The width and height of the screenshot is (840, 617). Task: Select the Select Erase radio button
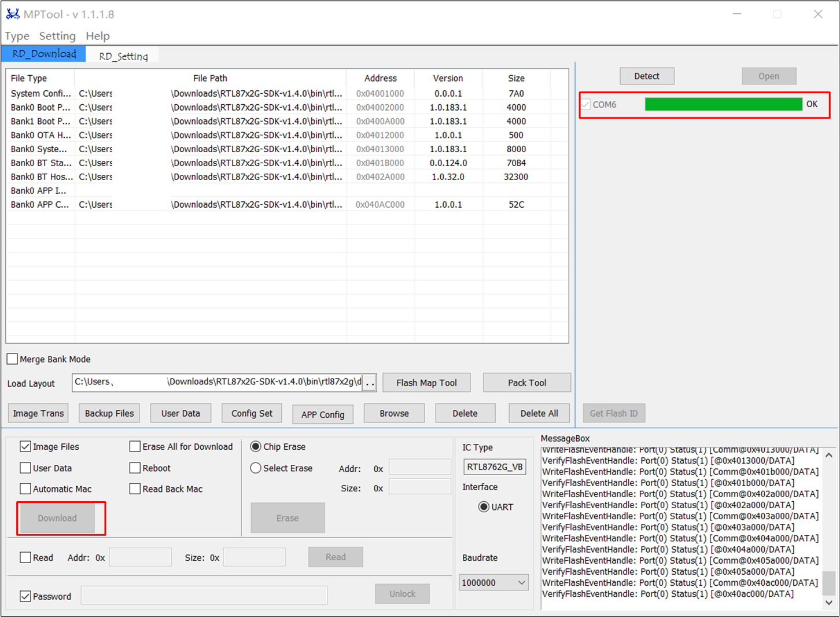[x=256, y=468]
